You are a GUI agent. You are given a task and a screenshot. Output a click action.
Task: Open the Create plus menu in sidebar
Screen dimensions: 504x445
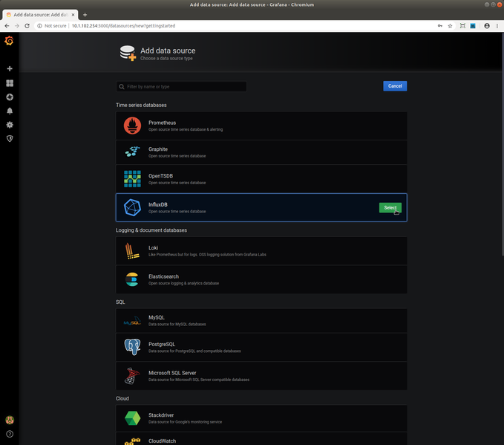point(10,68)
